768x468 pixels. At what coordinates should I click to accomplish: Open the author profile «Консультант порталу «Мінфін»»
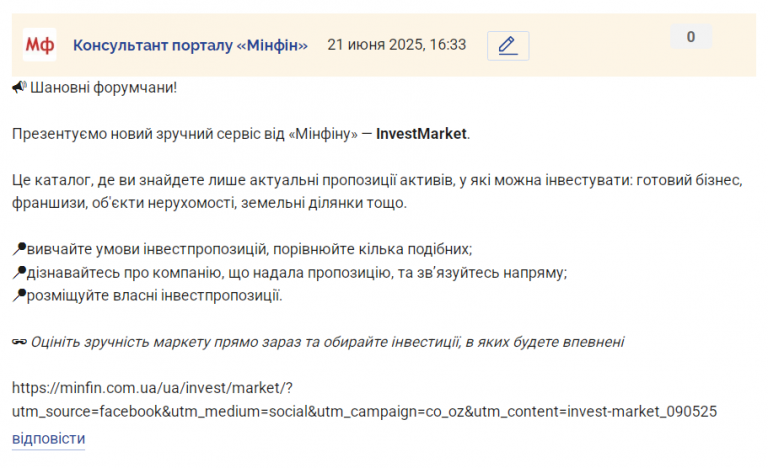coord(190,45)
